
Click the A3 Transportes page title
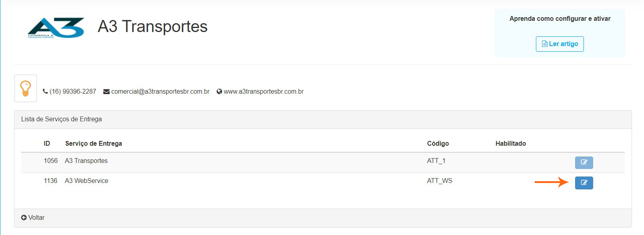point(153,26)
